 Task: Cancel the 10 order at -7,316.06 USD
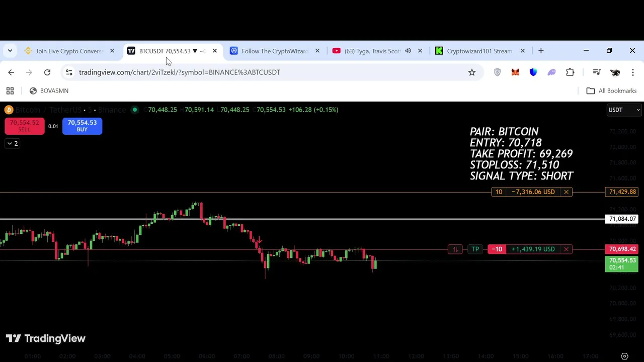click(x=566, y=192)
